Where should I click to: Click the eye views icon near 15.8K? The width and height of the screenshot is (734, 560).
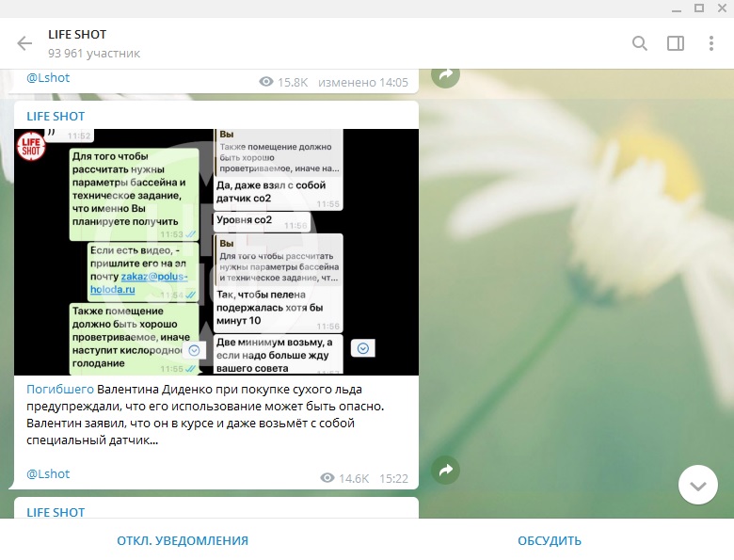tap(266, 82)
